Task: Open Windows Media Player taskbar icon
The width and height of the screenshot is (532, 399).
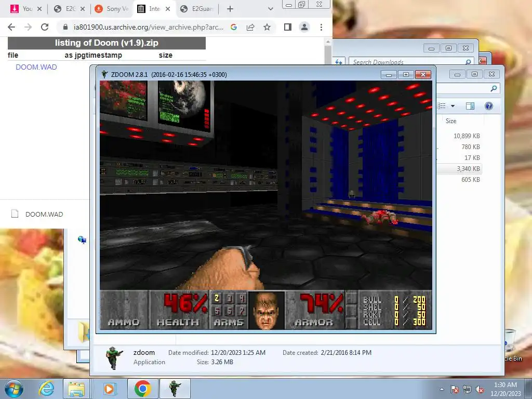Action: (109, 389)
